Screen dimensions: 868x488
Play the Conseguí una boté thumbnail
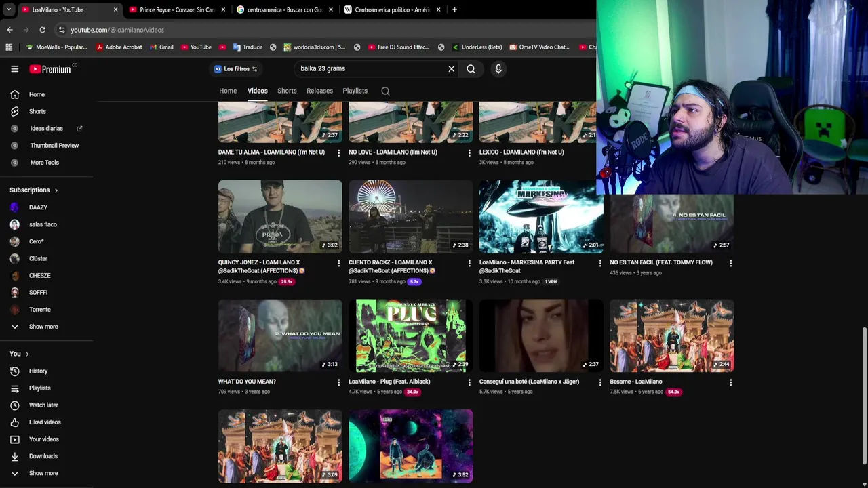click(x=541, y=335)
